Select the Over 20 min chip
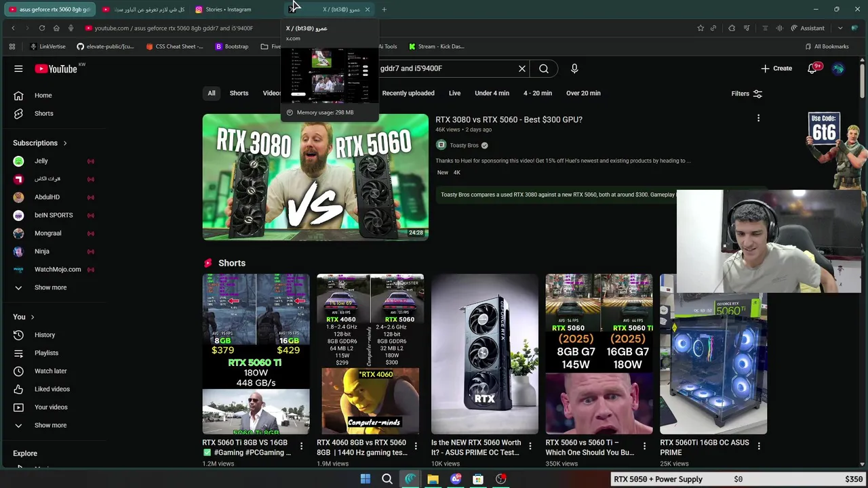Screen dimensions: 868x488 (583, 94)
